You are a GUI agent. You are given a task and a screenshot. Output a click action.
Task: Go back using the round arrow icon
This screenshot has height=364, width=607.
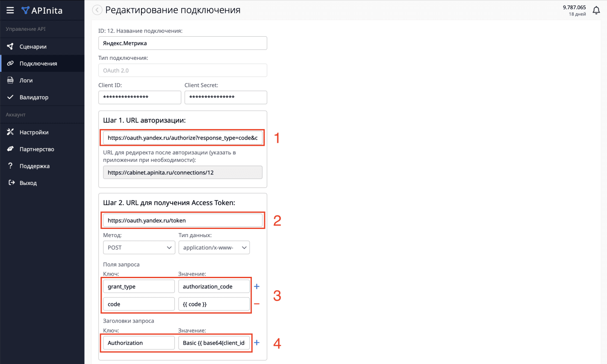(97, 10)
